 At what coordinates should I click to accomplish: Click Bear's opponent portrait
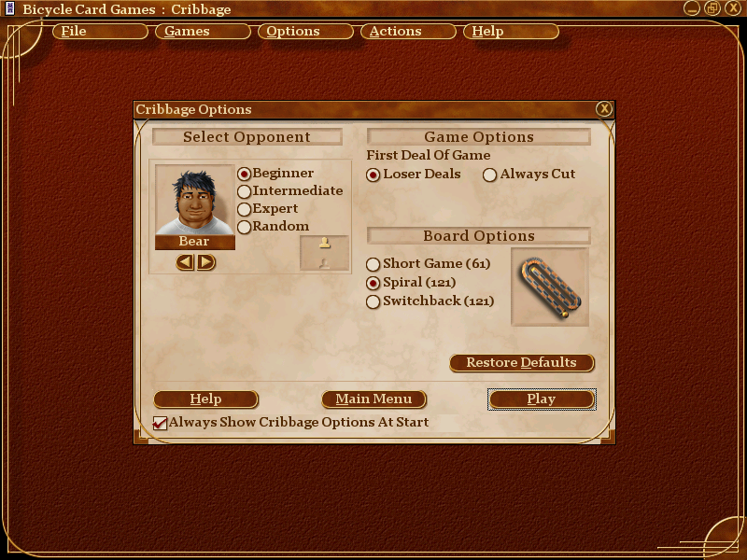coord(194,200)
